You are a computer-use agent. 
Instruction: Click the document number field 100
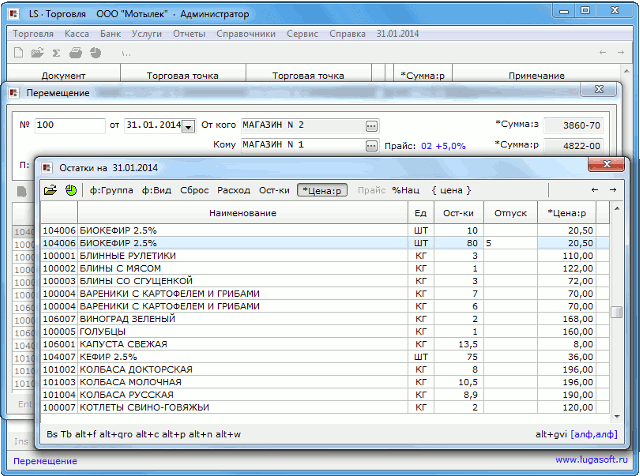pos(70,125)
